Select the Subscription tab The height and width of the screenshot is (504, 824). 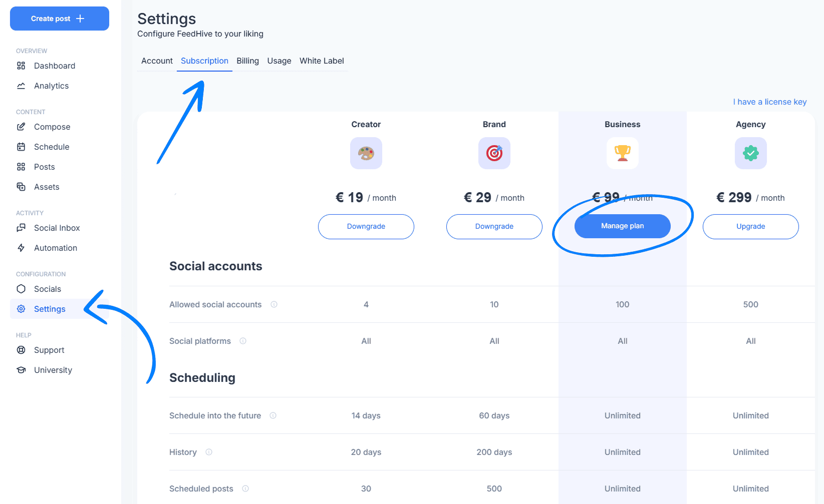click(204, 61)
